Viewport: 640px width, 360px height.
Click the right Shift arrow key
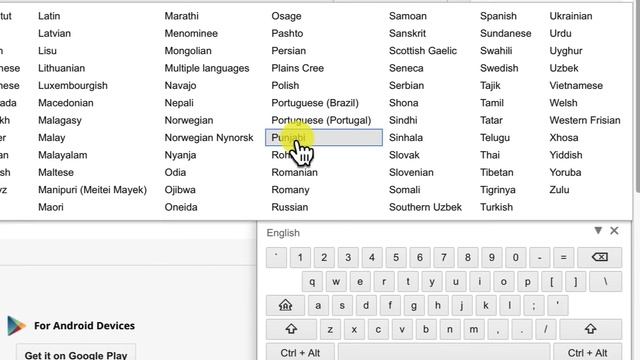click(x=591, y=329)
